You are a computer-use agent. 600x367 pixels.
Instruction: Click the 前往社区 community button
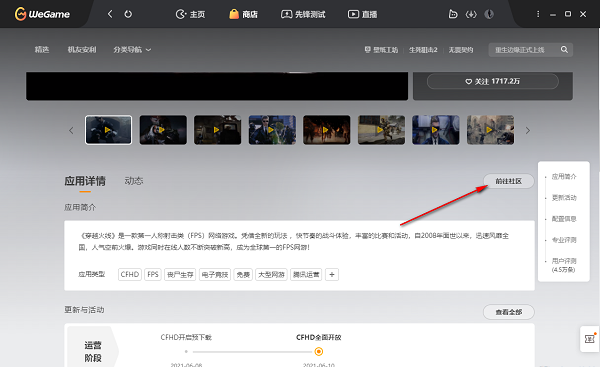509,181
